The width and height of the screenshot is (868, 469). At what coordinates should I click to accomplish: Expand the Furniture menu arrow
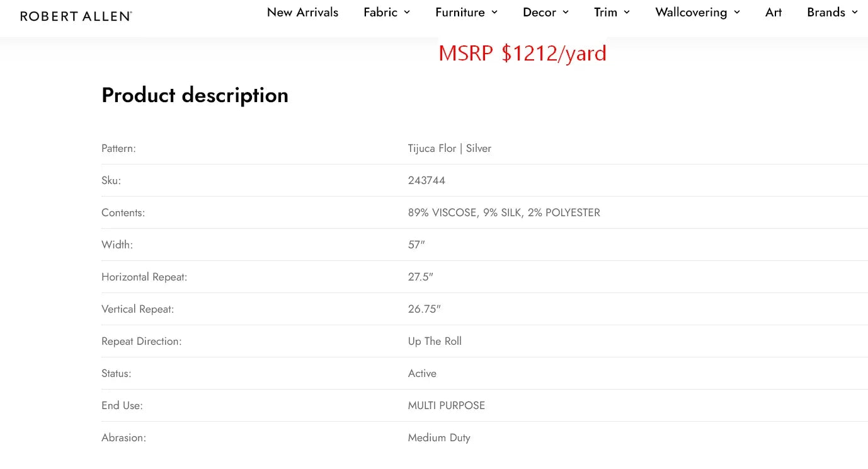click(x=494, y=13)
